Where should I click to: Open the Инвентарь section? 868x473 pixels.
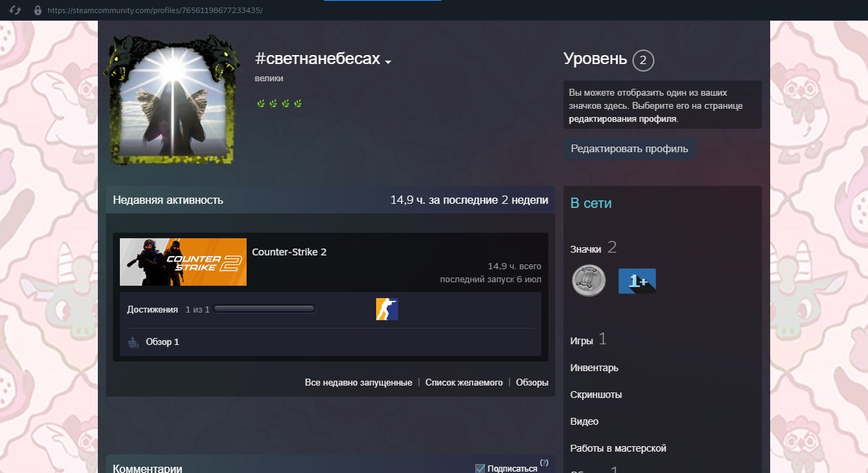pyautogui.click(x=595, y=368)
